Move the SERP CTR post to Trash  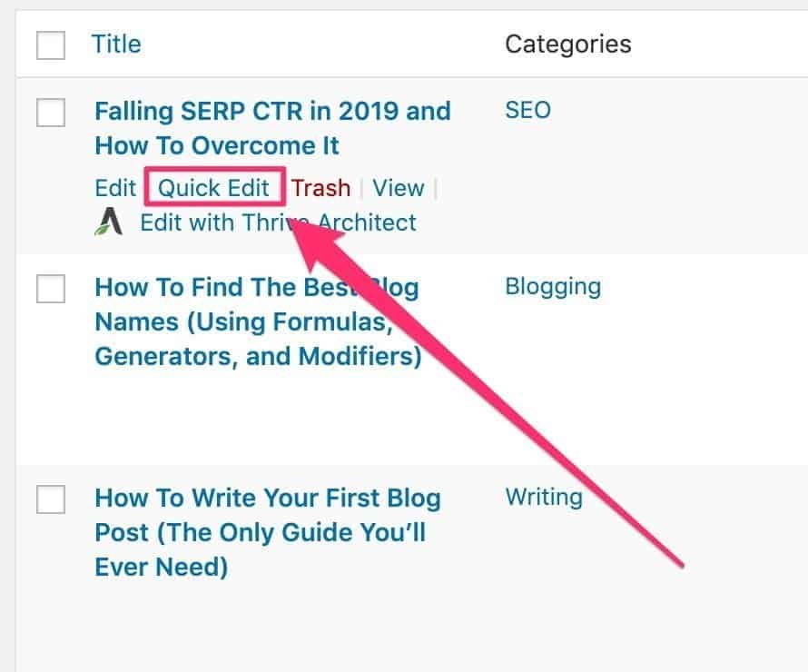(x=321, y=188)
